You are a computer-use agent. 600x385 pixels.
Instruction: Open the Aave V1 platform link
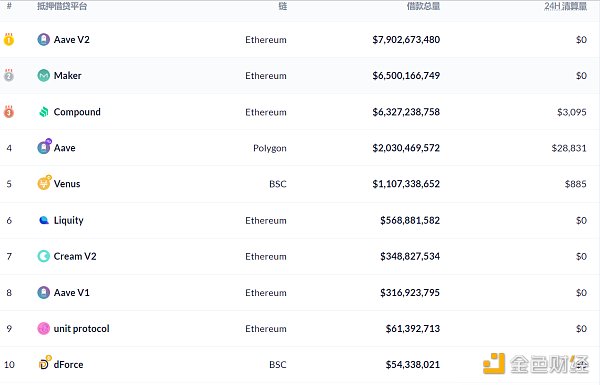click(72, 292)
